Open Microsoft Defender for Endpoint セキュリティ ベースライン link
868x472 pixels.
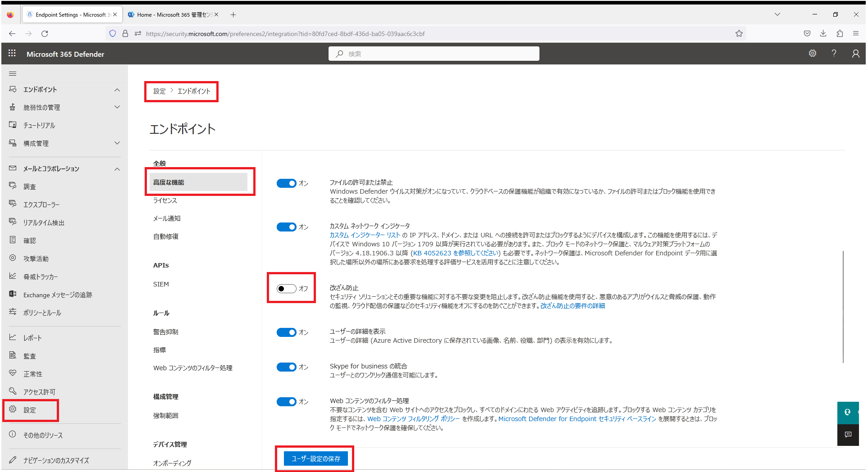click(x=577, y=419)
